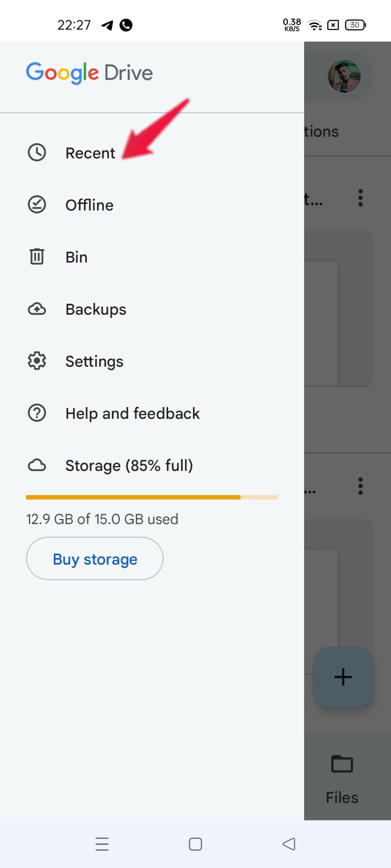The width and height of the screenshot is (391, 868).
Task: Open the Settings gear icon
Action: pyautogui.click(x=37, y=361)
